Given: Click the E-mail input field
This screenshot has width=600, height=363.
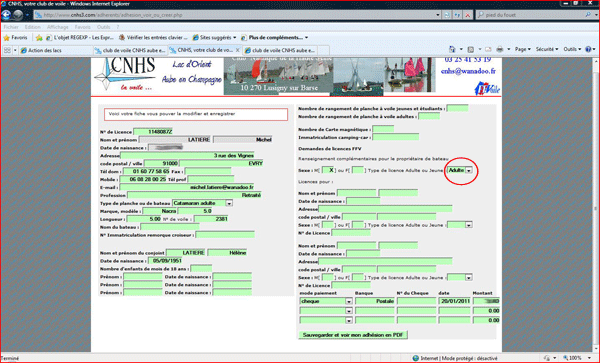Looking at the screenshot, I should [187, 187].
